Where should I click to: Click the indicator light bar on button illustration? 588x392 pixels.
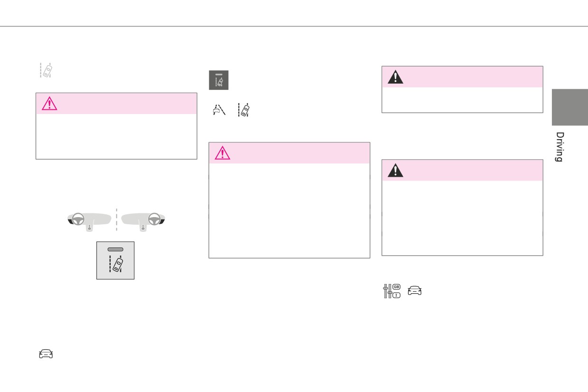coord(115,249)
